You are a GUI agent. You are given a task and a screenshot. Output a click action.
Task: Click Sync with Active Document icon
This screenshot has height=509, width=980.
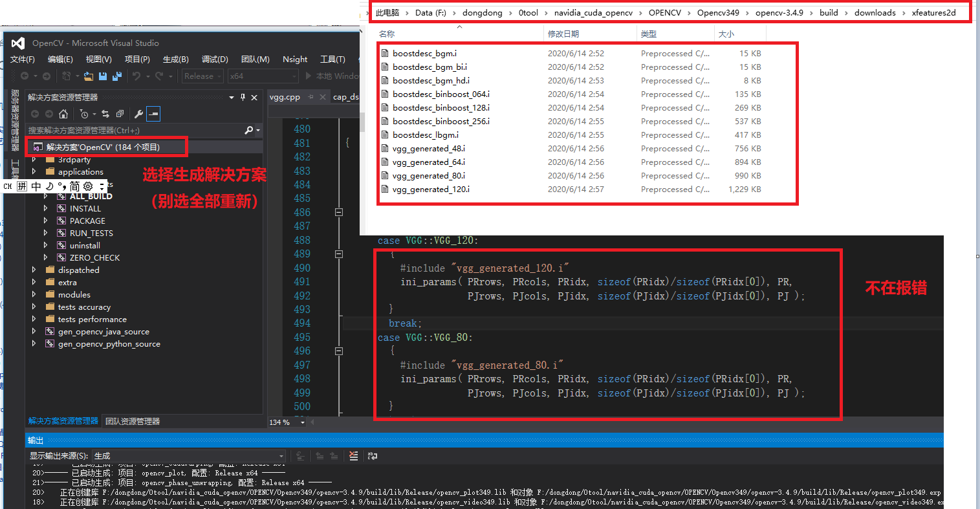coord(105,114)
